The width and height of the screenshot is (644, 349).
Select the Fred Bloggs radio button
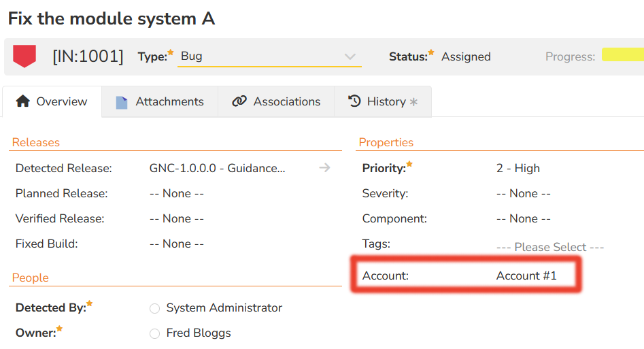(x=154, y=333)
